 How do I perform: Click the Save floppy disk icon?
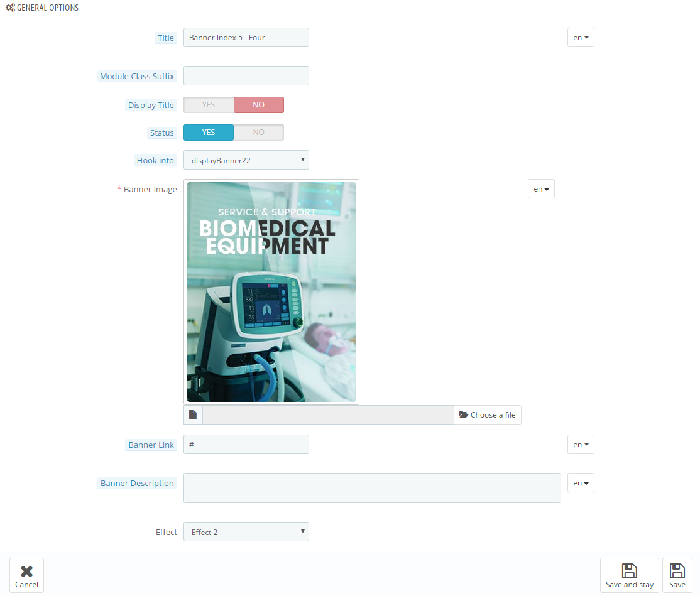(x=677, y=571)
